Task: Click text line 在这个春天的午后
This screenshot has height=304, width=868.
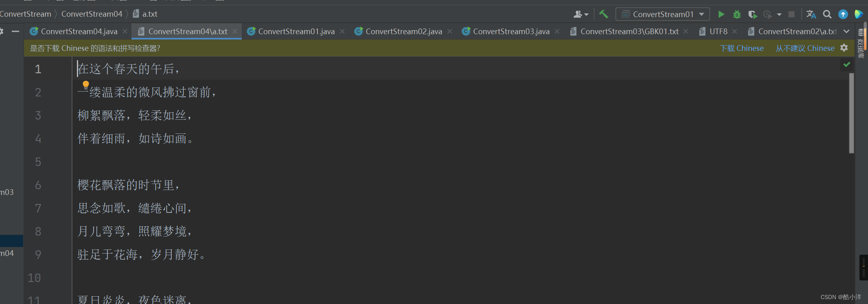Action: [x=129, y=69]
